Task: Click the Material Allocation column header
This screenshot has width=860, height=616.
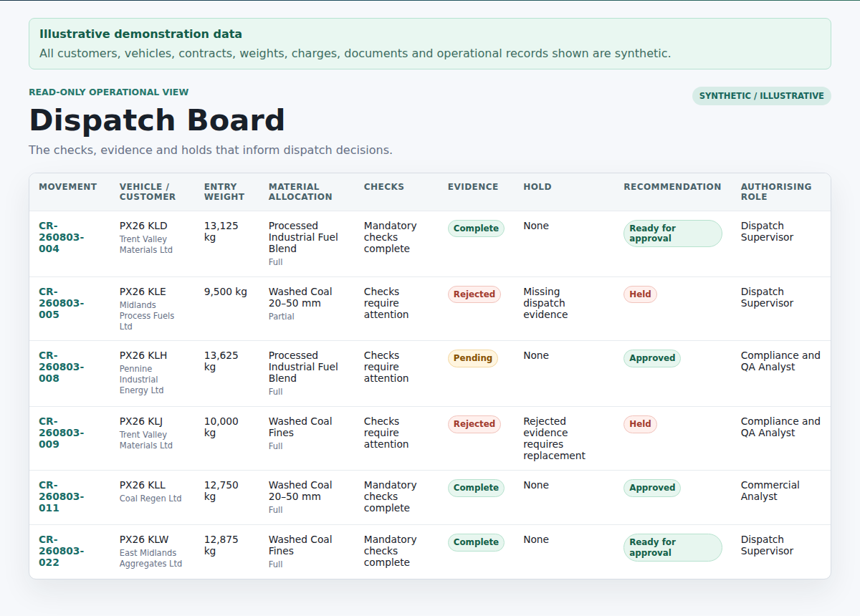Action: [300, 192]
